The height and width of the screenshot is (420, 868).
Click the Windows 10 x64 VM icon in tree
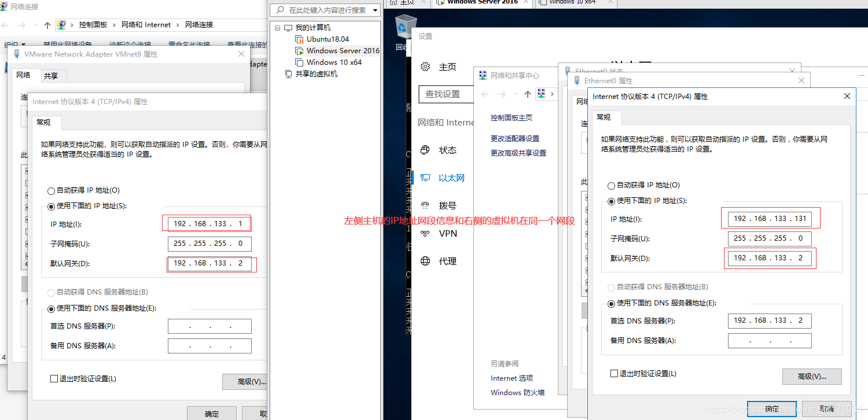(299, 62)
